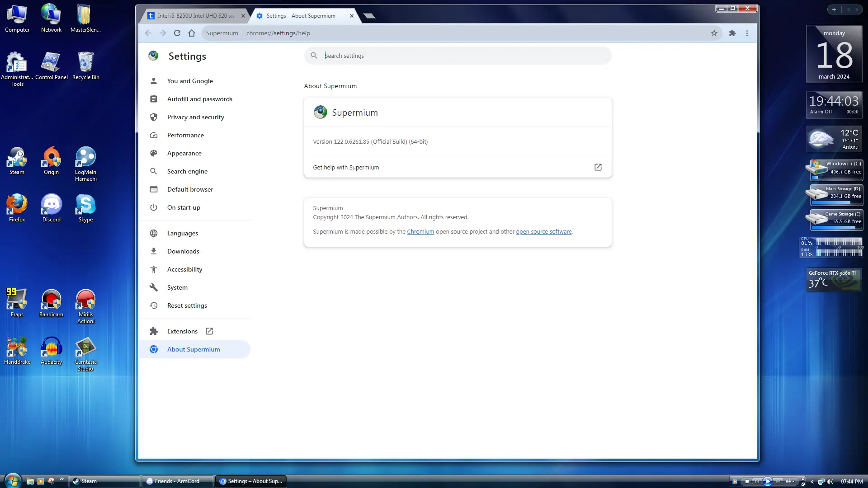Viewport: 868px width, 488px height.
Task: Open the Extensions puzzle icon in toolbar
Action: coord(732,33)
